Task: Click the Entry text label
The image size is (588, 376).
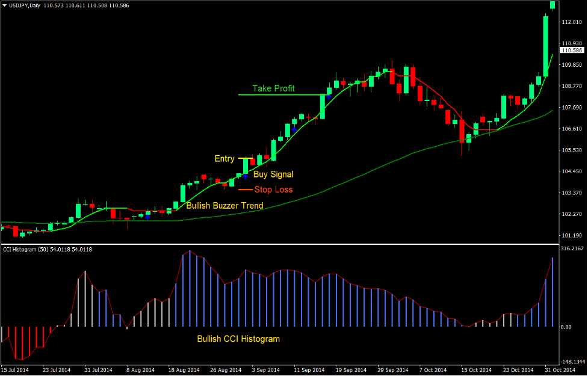Action: [224, 158]
